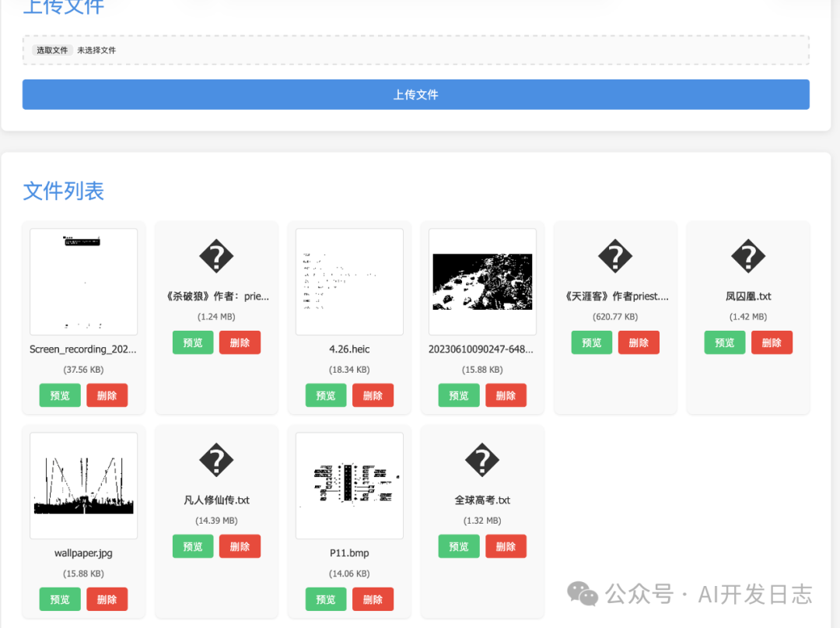Image resolution: width=840 pixels, height=628 pixels.
Task: Click the question-mark icon for 《天涯客》
Action: click(615, 256)
